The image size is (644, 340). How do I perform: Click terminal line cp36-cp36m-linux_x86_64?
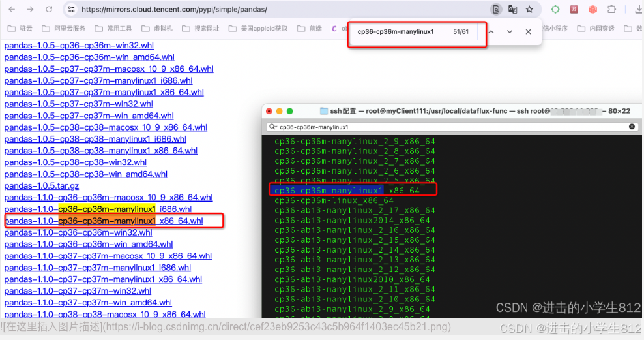[x=334, y=200]
